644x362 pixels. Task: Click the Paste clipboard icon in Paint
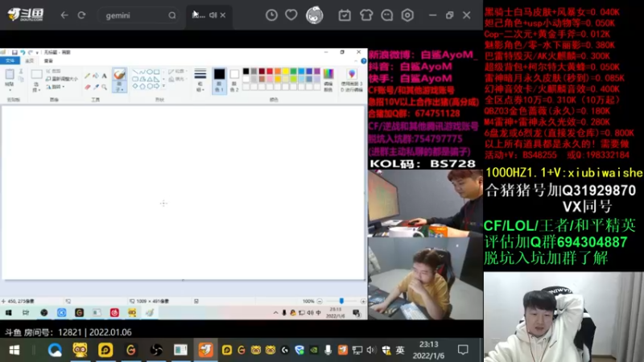[x=10, y=75]
